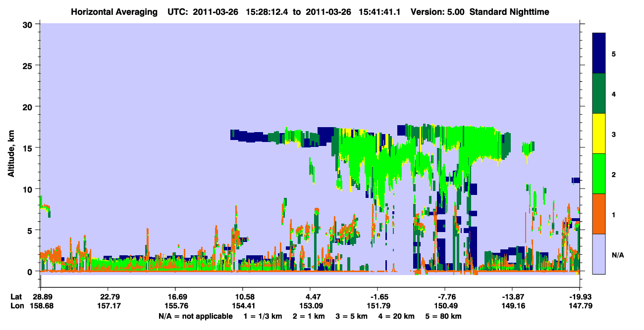Click the orange level 1 color swatch

click(599, 214)
